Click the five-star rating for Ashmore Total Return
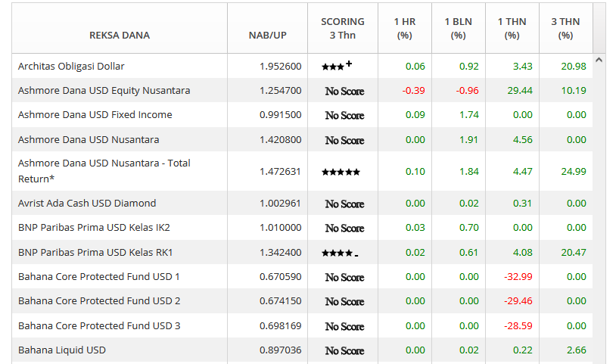Screen dimensions: 616x364 pos(341,172)
